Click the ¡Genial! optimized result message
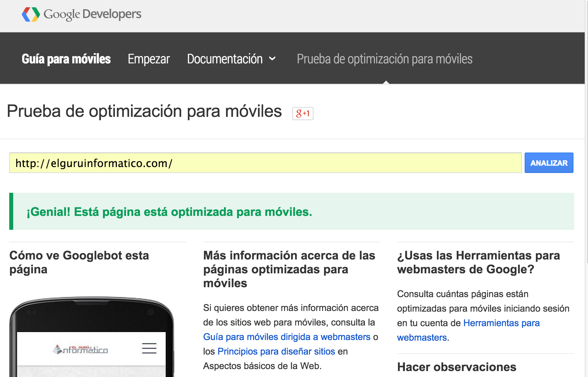This screenshot has height=377, width=588. pyautogui.click(x=169, y=212)
